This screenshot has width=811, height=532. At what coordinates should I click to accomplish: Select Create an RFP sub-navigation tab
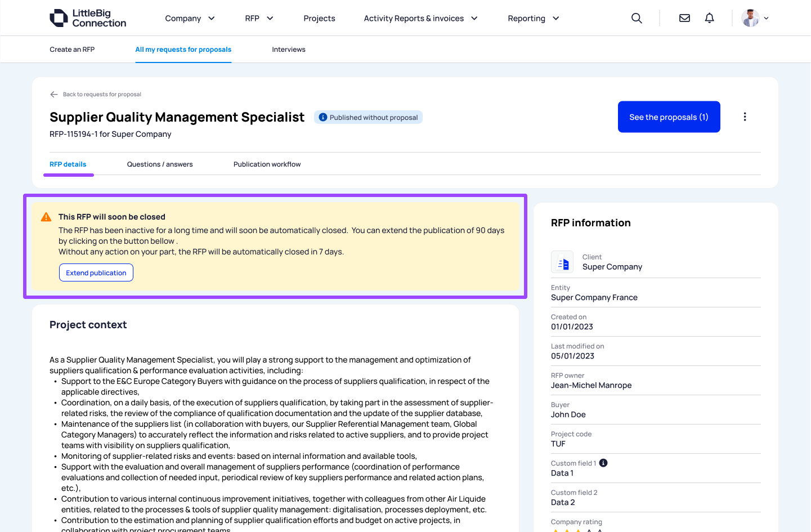[72, 50]
